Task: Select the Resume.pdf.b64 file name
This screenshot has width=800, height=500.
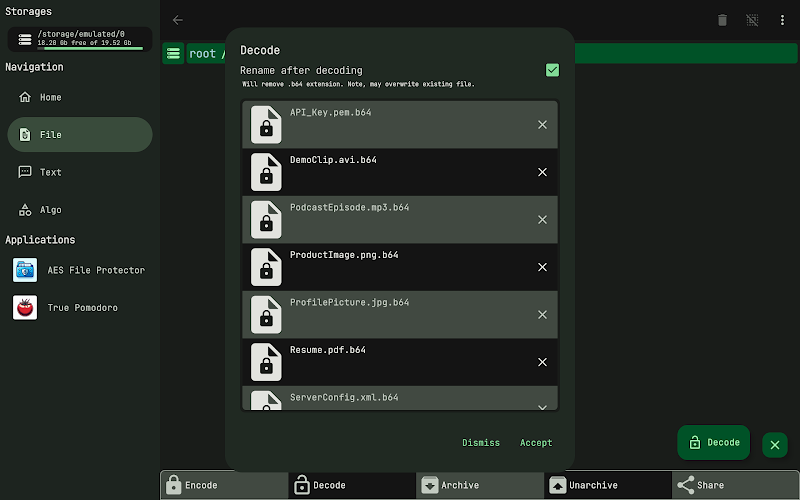Action: [x=328, y=349]
